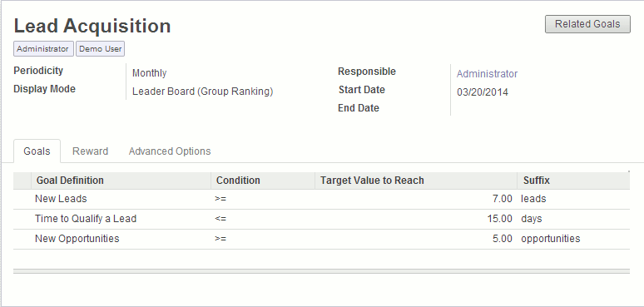644x307 pixels.
Task: Open the Time to Qualify a Lead row
Action: click(x=321, y=219)
